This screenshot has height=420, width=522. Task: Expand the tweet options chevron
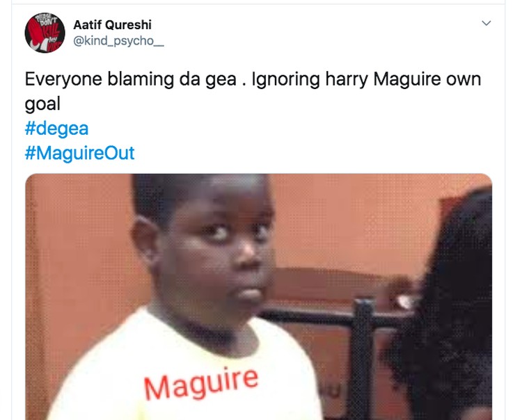487,23
